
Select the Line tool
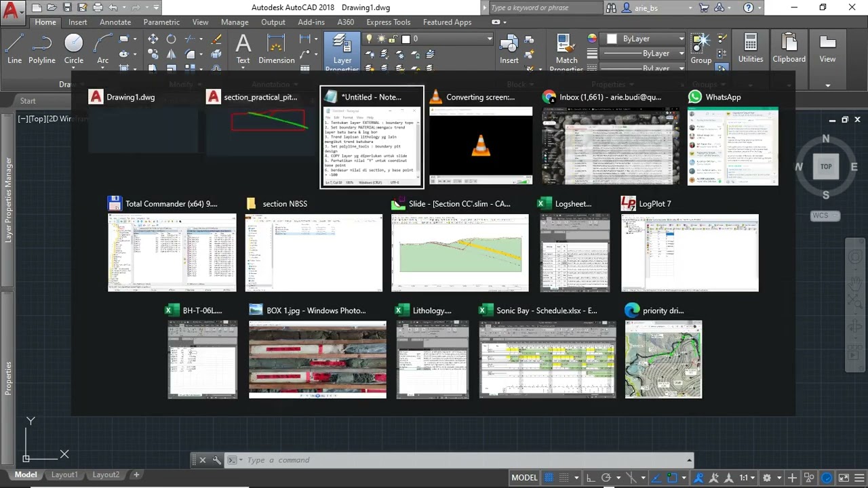point(14,49)
